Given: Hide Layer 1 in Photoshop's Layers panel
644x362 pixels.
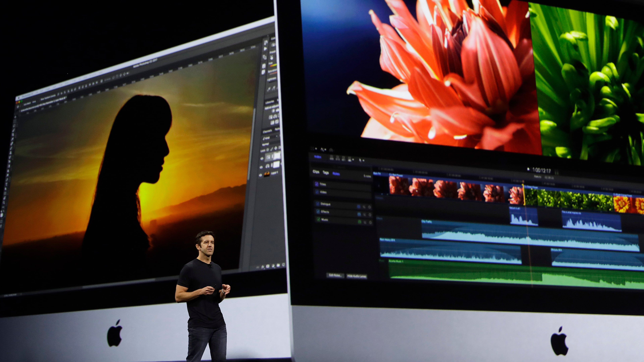Looking at the screenshot, I should coord(260,175).
